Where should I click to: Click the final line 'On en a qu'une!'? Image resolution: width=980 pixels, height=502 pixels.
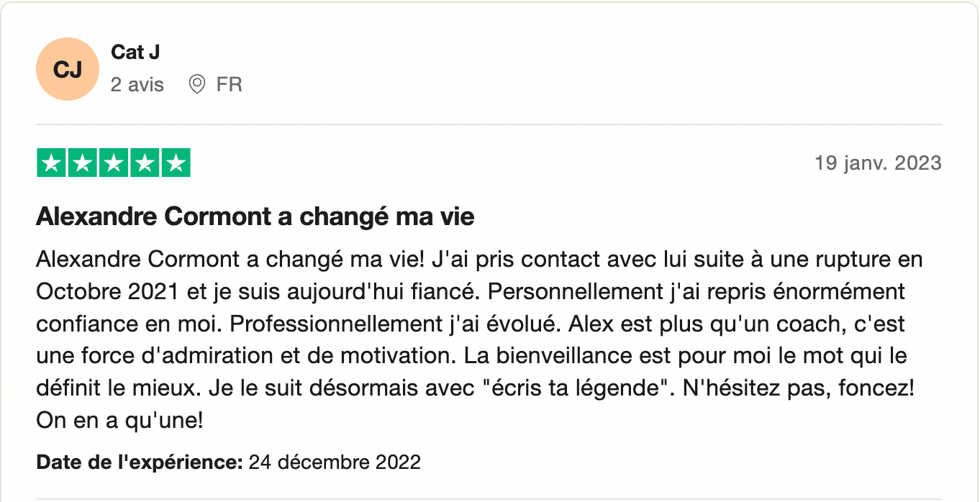(x=119, y=421)
